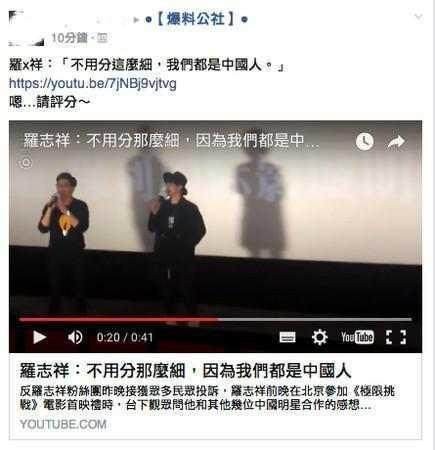Open the youtu.be link in post text
Image resolution: width=435 pixels, height=450 pixels.
click(x=93, y=83)
